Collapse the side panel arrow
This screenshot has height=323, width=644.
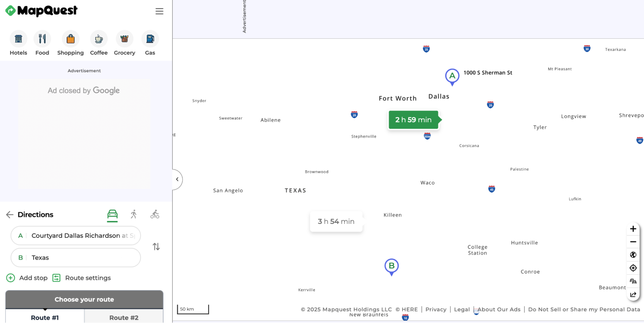(x=177, y=179)
